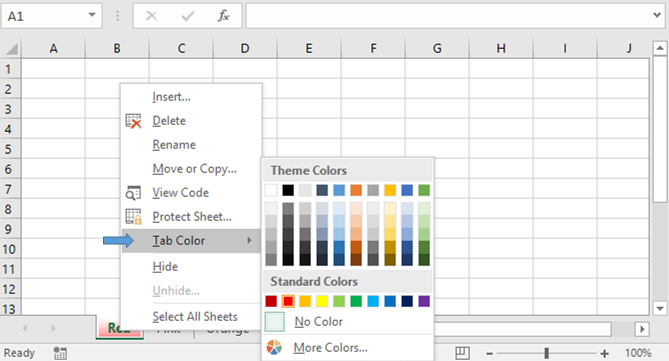
Task: Choose Rename from the context menu
Action: (174, 145)
